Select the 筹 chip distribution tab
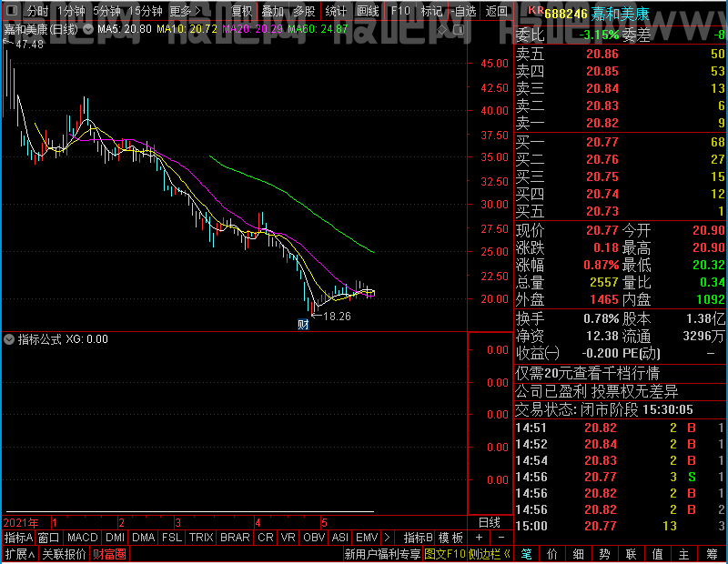 tap(713, 554)
